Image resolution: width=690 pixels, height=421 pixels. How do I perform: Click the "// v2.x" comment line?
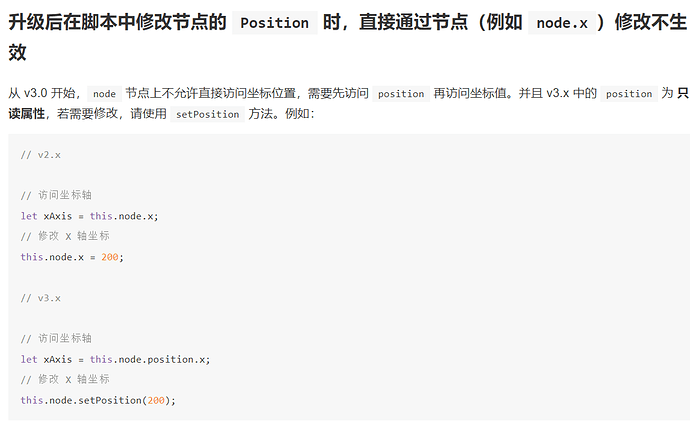pos(40,154)
